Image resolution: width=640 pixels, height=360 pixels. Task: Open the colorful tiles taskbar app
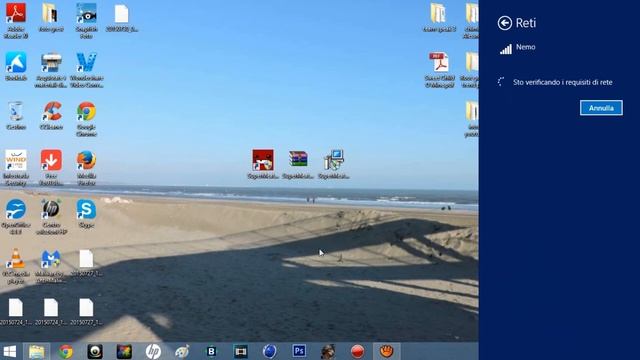[x=124, y=351]
